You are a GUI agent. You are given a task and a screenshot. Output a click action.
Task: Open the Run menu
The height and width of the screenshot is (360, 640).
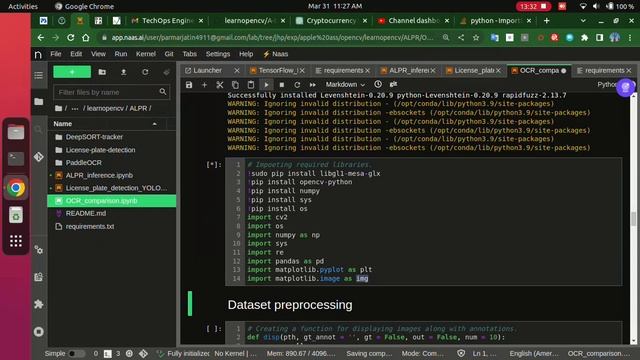121,54
